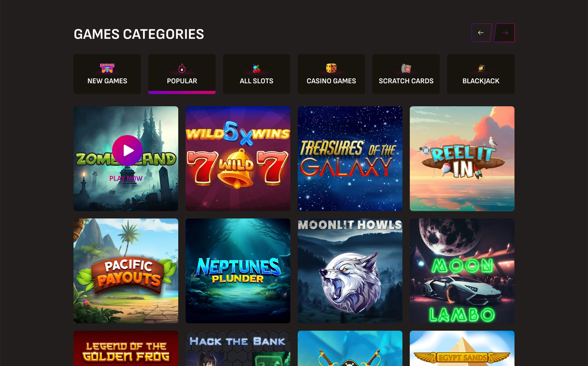Open the SCRATCH CARDS category label
Screen dimensions: 588x366
(406, 81)
